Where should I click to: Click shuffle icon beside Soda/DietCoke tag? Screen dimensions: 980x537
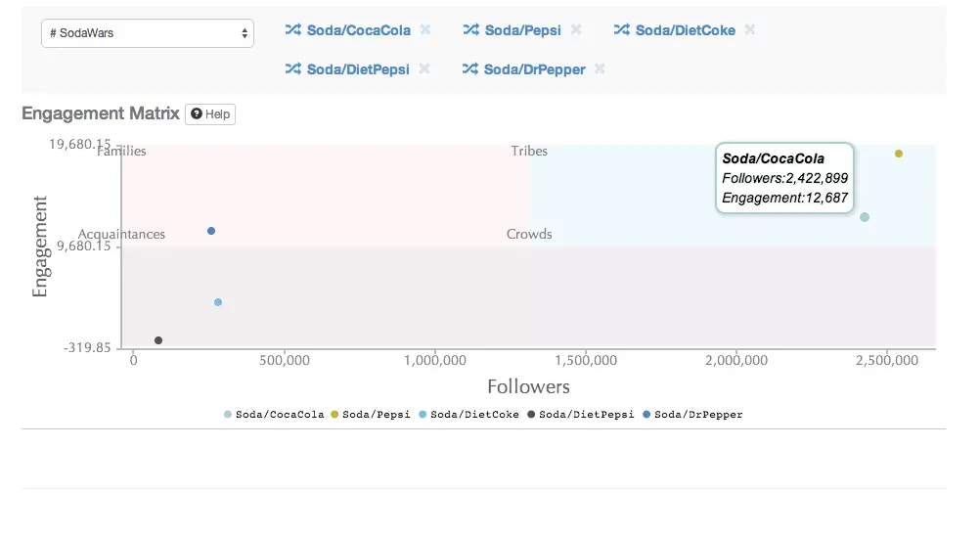click(x=621, y=30)
